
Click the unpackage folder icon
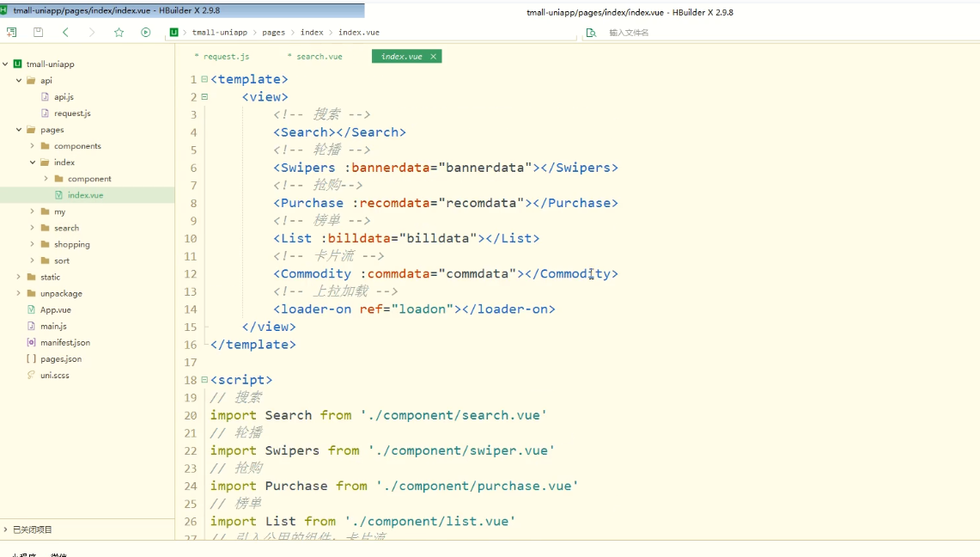31,293
